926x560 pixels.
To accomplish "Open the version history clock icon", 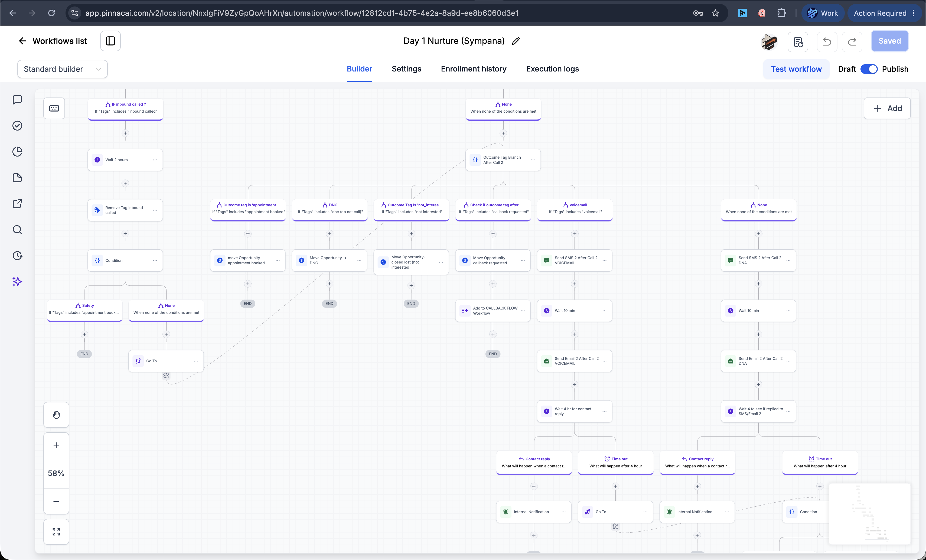I will click(17, 256).
